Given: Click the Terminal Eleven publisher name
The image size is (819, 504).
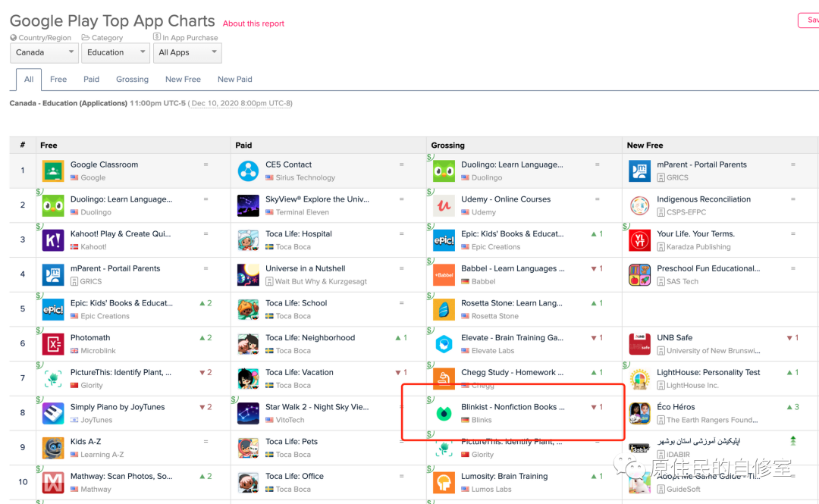Looking at the screenshot, I should point(303,212).
